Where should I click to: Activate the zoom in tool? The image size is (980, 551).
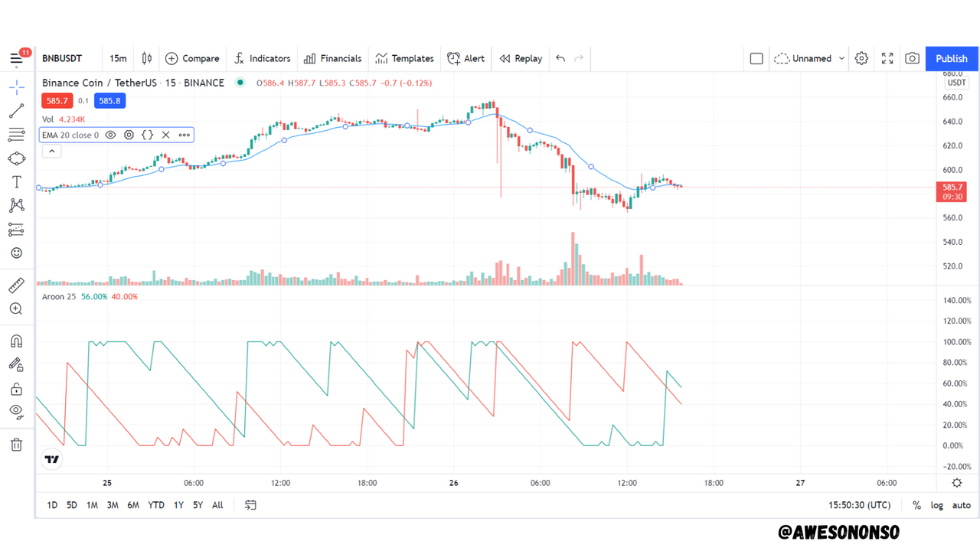tap(16, 309)
